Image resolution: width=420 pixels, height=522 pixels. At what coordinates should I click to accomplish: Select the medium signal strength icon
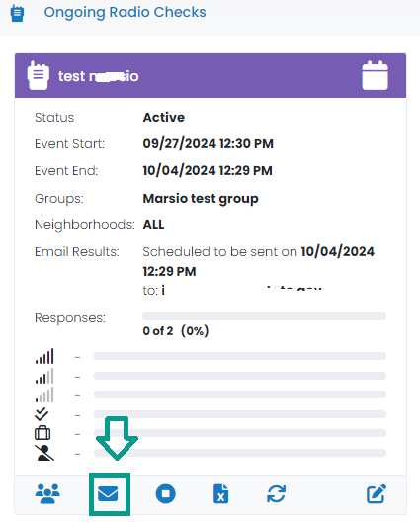(44, 376)
